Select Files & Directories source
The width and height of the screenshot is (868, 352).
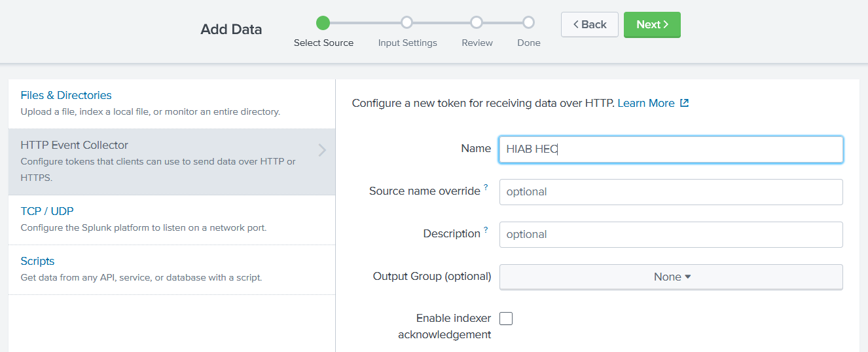point(66,95)
